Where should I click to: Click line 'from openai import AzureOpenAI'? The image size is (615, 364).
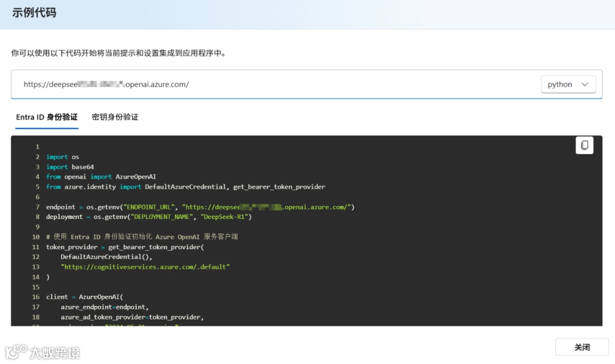(x=101, y=177)
